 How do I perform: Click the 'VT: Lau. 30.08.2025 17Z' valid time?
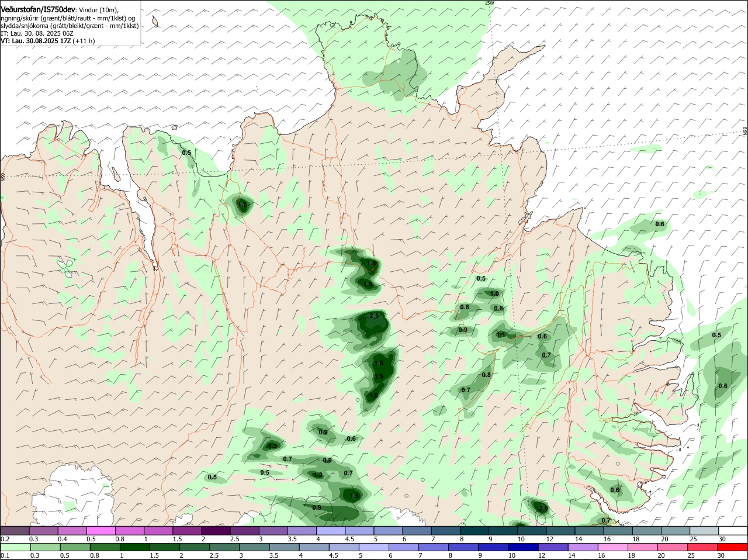click(36, 41)
